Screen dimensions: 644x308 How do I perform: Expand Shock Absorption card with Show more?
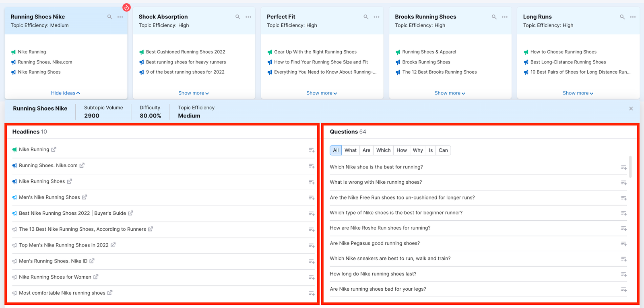pyautogui.click(x=194, y=93)
